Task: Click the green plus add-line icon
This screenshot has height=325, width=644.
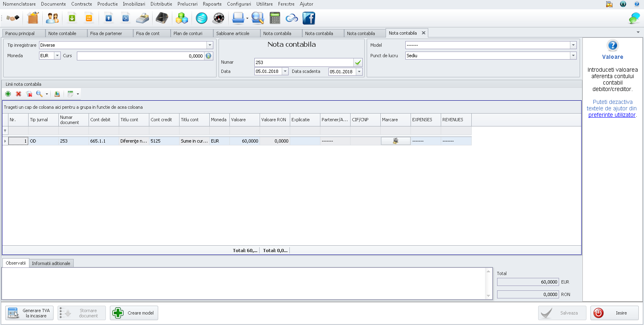Action: pos(8,94)
